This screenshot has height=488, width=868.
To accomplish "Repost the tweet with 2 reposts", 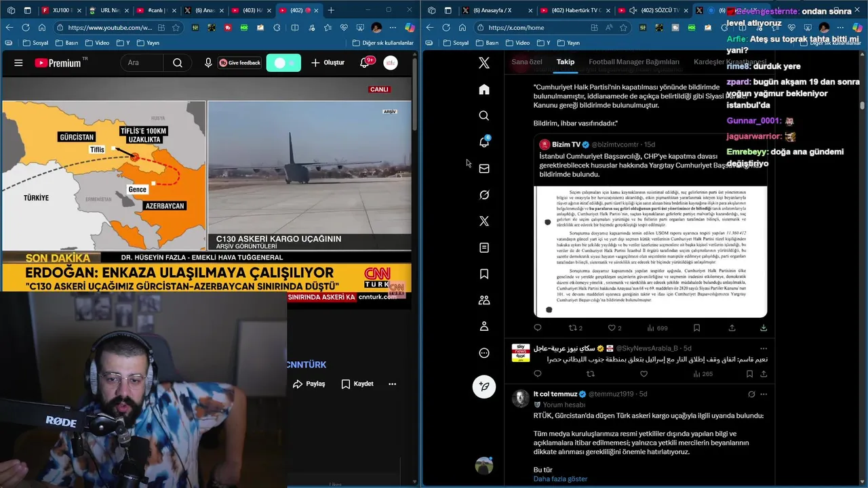I will 576,328.
